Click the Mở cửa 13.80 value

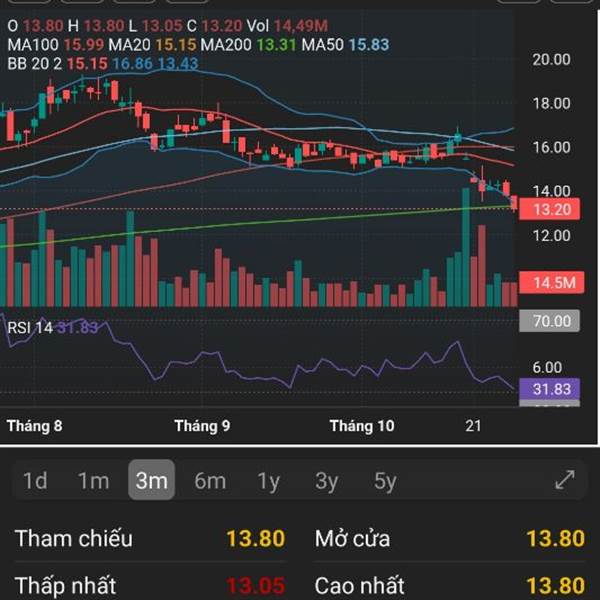click(x=556, y=538)
